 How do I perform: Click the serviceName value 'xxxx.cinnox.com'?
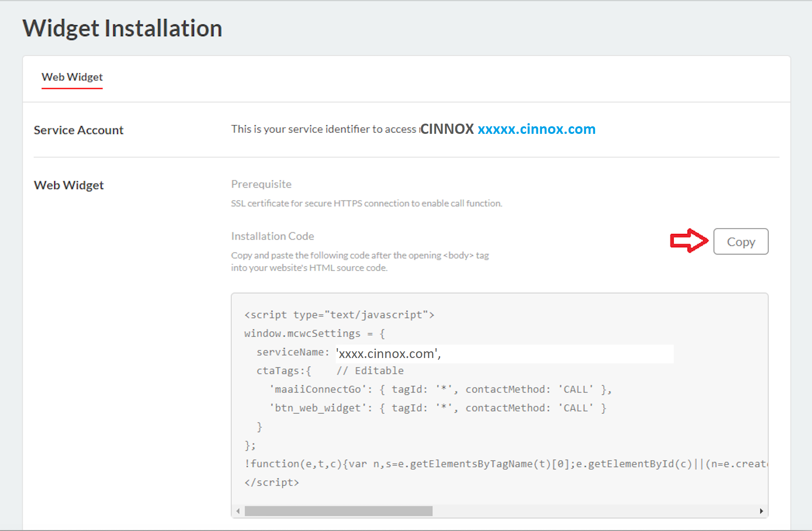pyautogui.click(x=389, y=354)
